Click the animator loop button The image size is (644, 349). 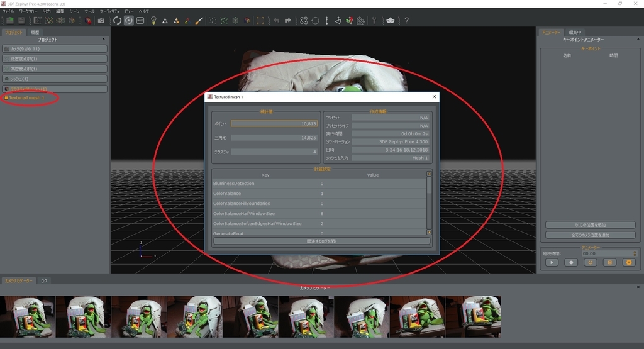coord(590,262)
